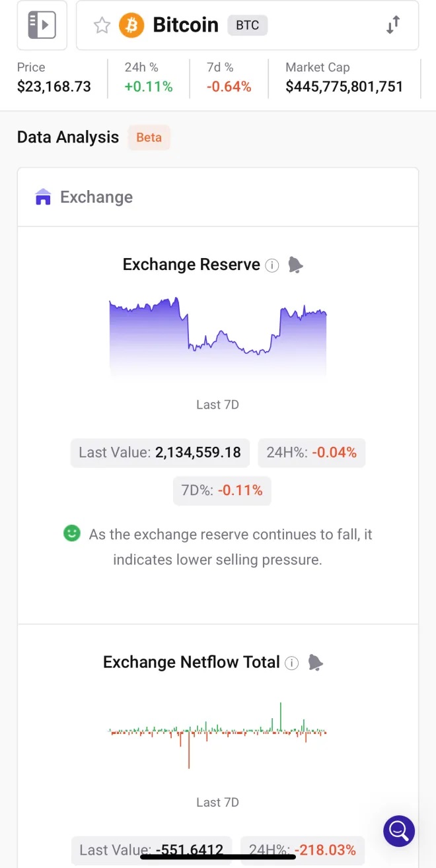
Task: Open Exchange Netflow Total info icon
Action: point(292,663)
